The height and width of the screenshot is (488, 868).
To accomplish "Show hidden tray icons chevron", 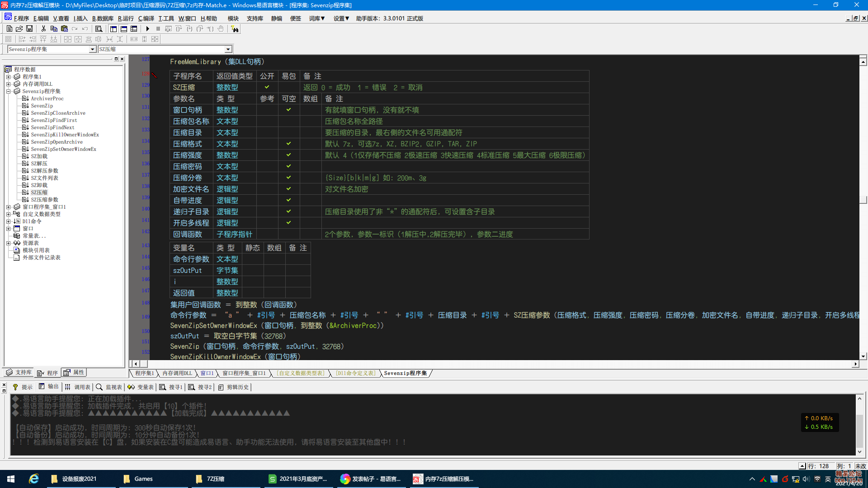I will tap(752, 479).
